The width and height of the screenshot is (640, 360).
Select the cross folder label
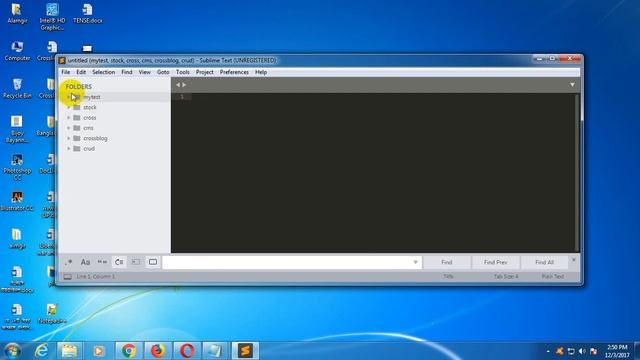coord(90,118)
